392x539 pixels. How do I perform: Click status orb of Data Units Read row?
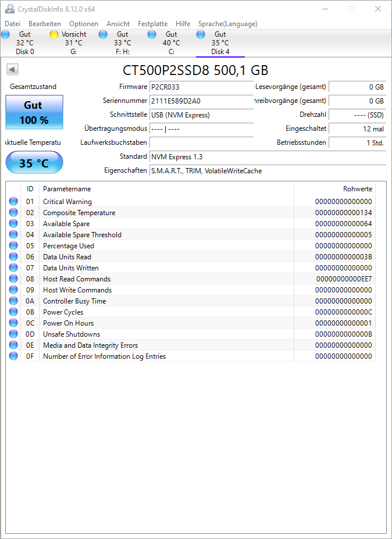tap(13, 257)
